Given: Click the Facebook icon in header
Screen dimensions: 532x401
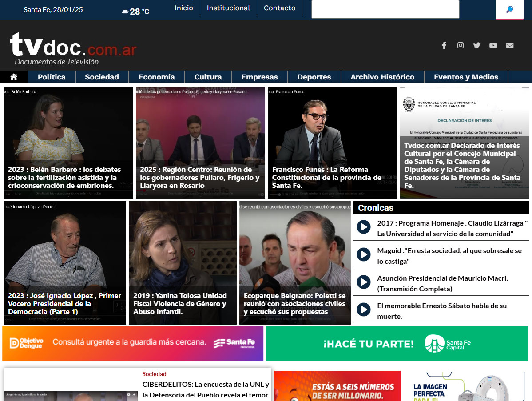Looking at the screenshot, I should pos(444,45).
